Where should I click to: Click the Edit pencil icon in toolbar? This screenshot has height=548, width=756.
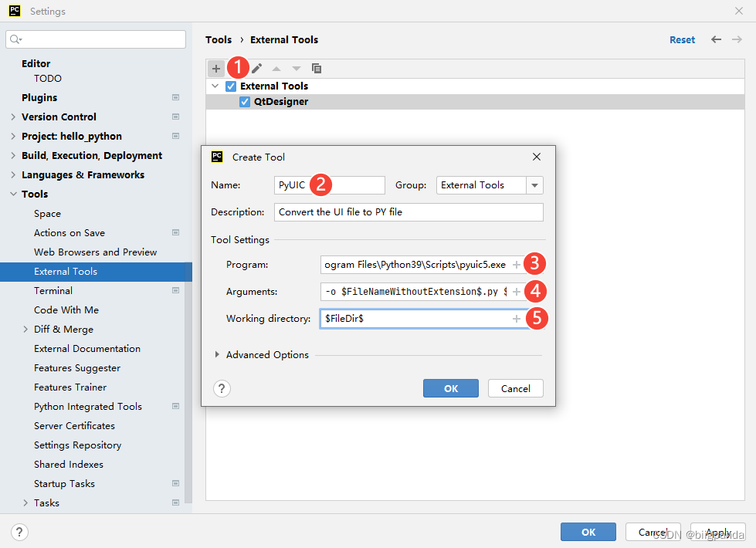256,69
